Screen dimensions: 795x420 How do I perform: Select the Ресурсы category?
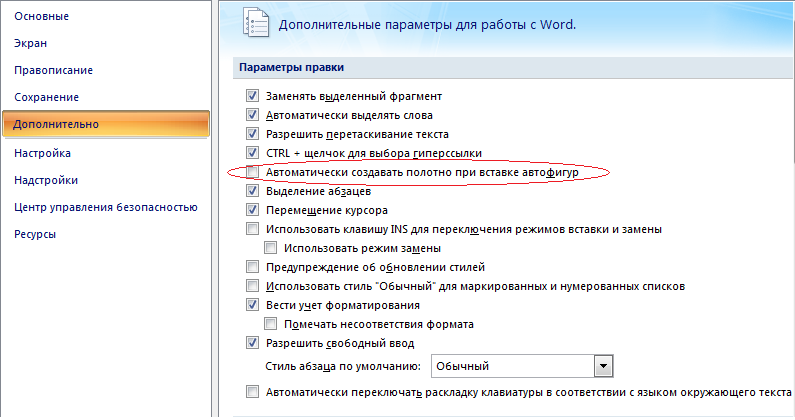(35, 234)
